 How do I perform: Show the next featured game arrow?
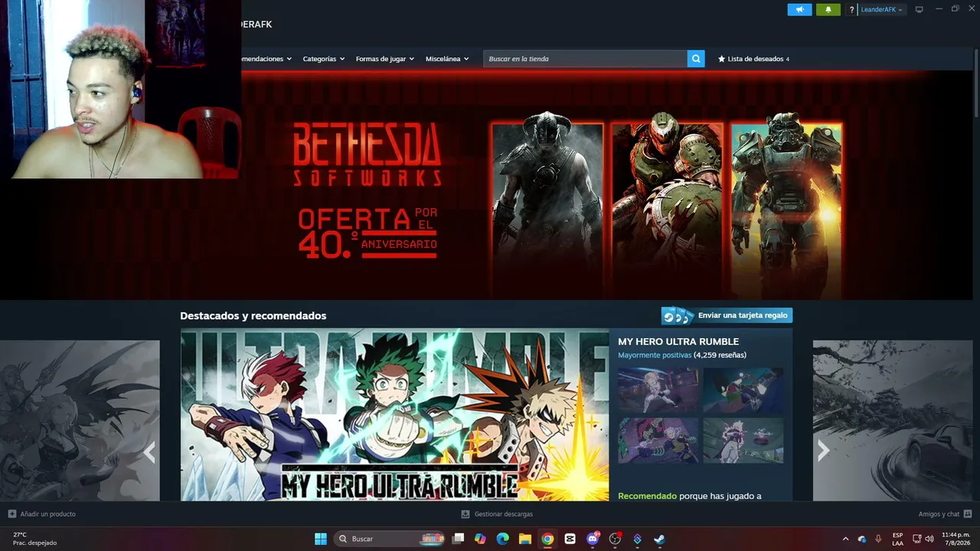click(x=824, y=451)
